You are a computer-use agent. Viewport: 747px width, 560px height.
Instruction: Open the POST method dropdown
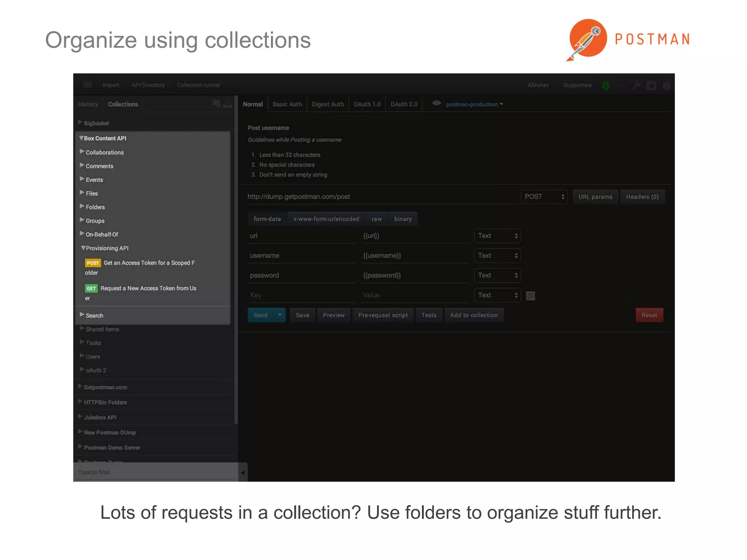click(x=544, y=197)
